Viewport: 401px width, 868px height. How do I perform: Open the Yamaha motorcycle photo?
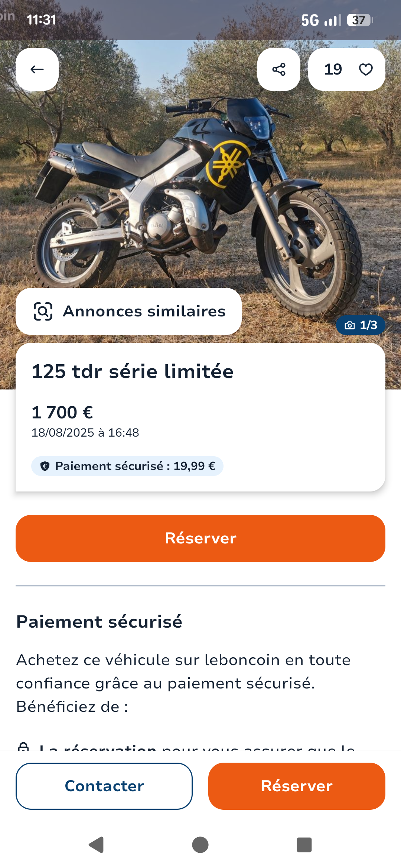200,193
